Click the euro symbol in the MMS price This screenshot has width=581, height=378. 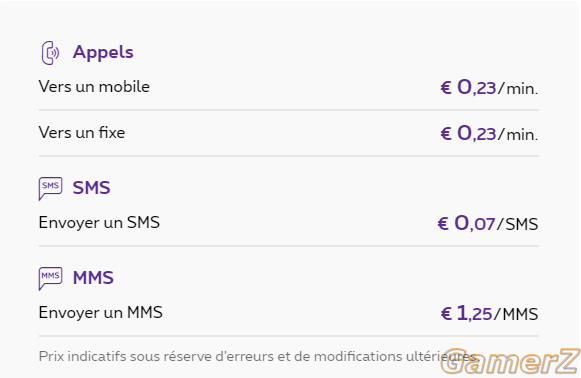pyautogui.click(x=446, y=314)
